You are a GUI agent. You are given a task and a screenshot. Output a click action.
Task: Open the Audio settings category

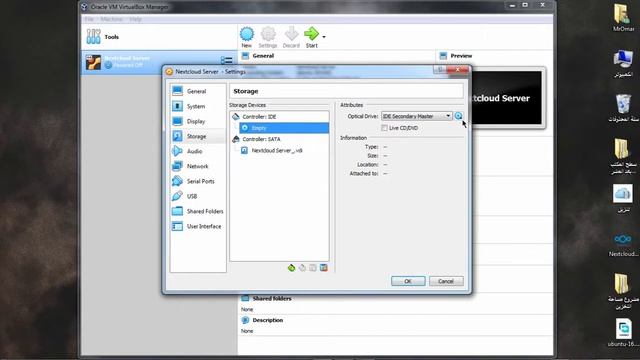click(x=198, y=151)
